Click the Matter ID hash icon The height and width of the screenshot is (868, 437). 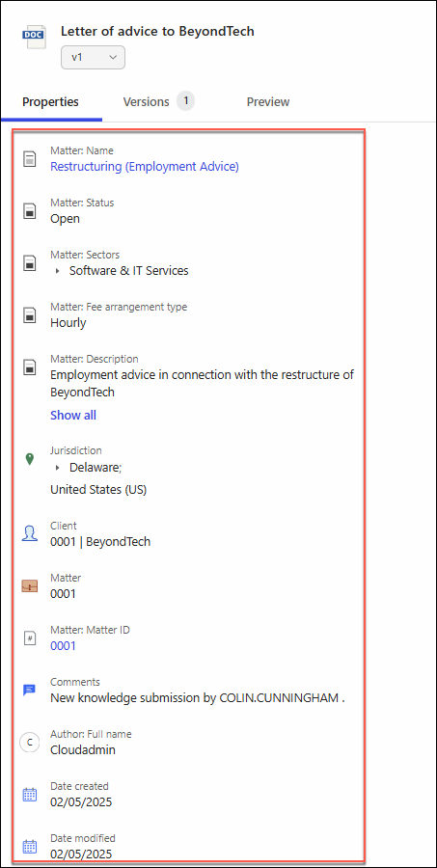click(x=29, y=638)
